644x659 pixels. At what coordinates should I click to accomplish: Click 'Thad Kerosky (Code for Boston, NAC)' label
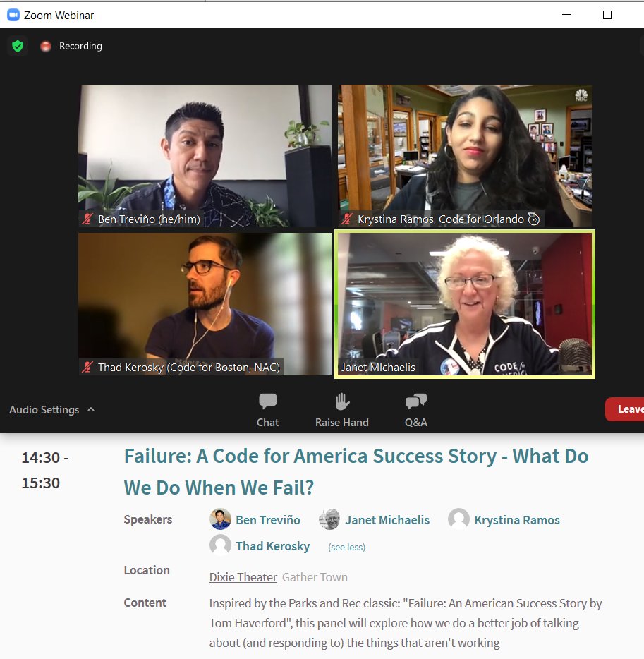188,368
